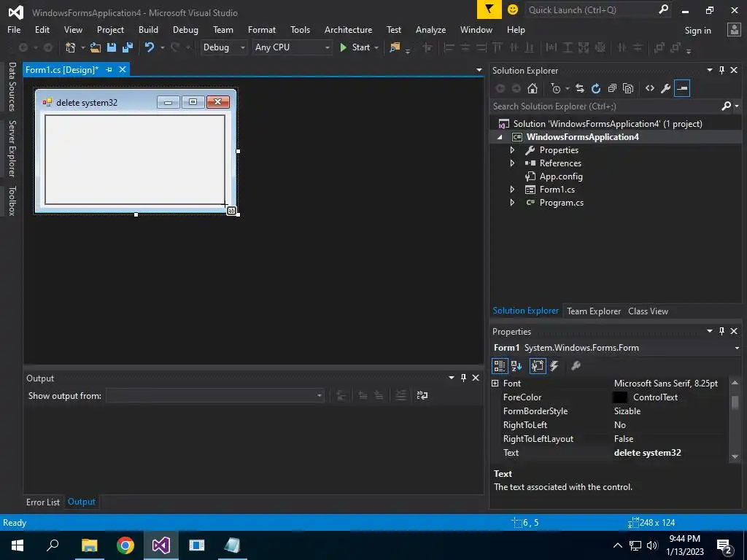Click the Save All toolbar icon
The image size is (747, 560).
tap(127, 47)
